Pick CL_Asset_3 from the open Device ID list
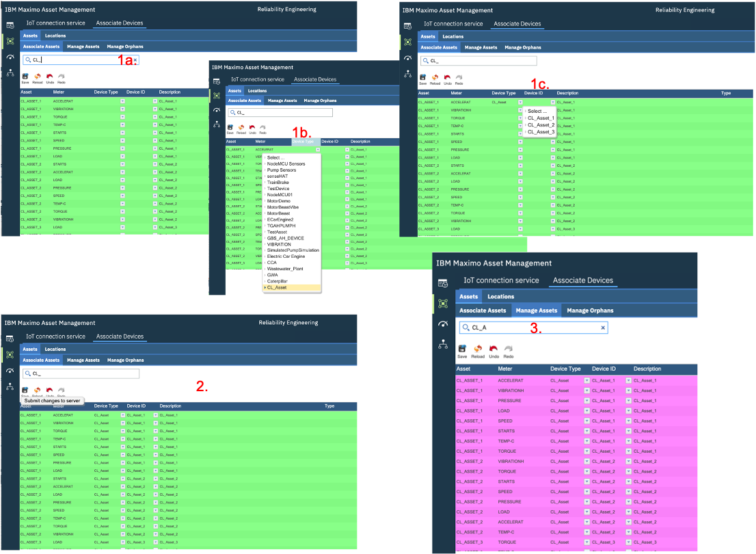The width and height of the screenshot is (756, 554). (540, 132)
